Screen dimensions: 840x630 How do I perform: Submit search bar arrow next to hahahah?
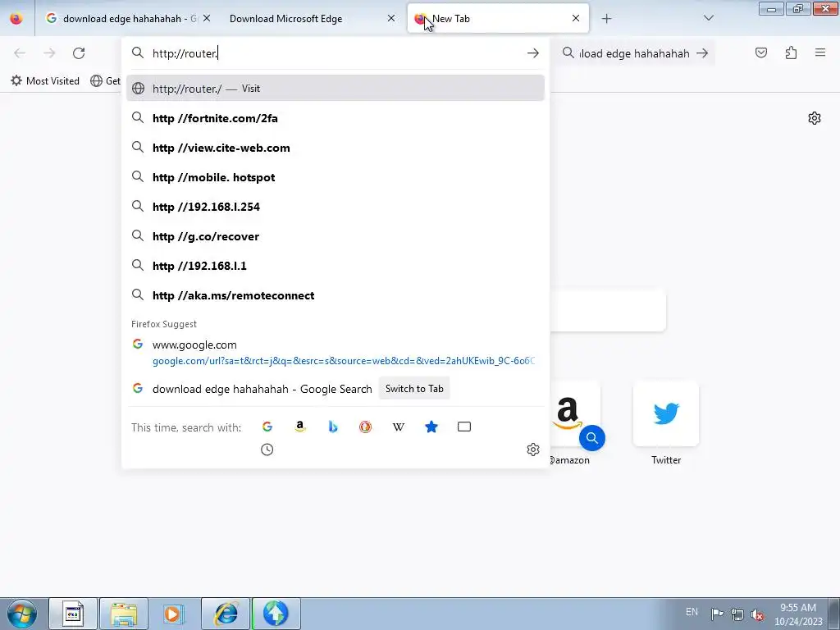click(x=702, y=53)
